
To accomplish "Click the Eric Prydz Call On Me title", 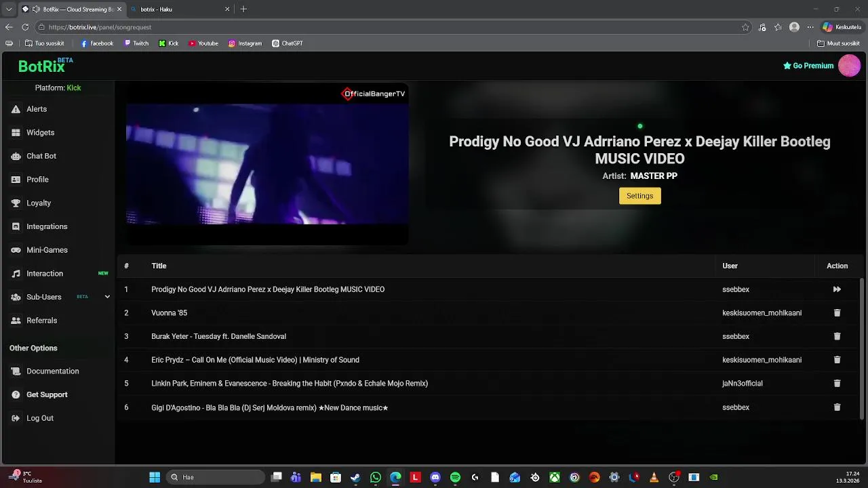I will pos(255,360).
